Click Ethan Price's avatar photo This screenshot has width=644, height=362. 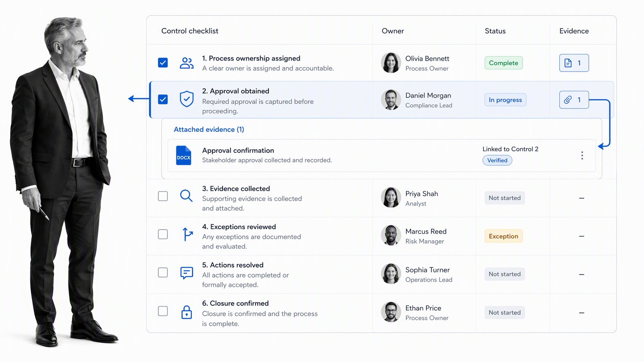click(391, 312)
